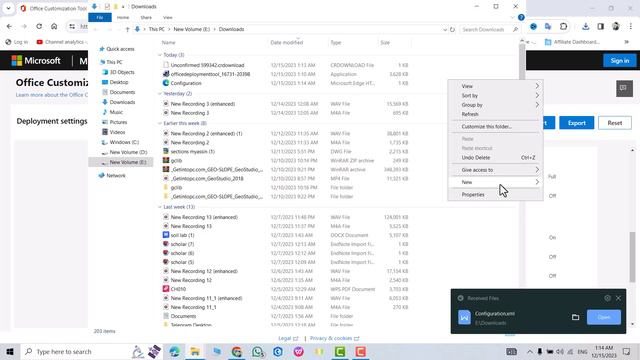This screenshot has width=640, height=360.
Task: Go up one folder level arrow
Action: [x=127, y=29]
